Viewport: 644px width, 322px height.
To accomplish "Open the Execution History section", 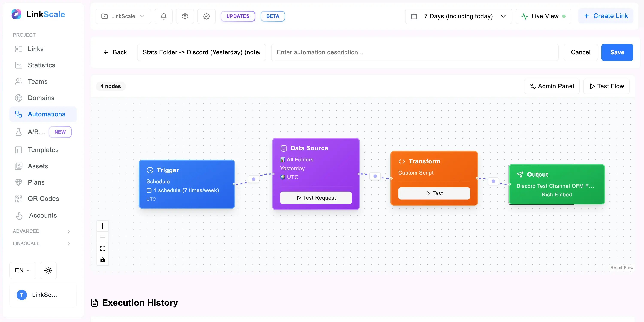I will pos(140,302).
